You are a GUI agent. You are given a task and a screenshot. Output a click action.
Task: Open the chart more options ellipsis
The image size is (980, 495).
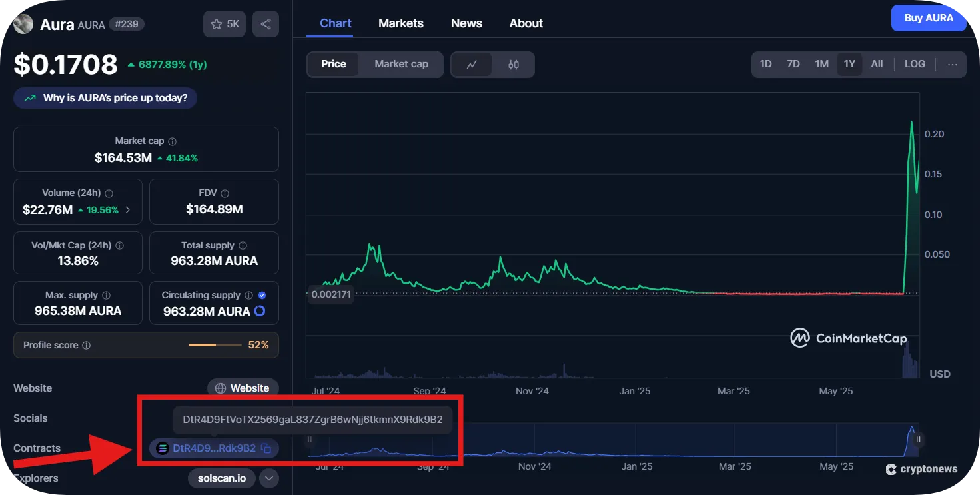point(952,65)
